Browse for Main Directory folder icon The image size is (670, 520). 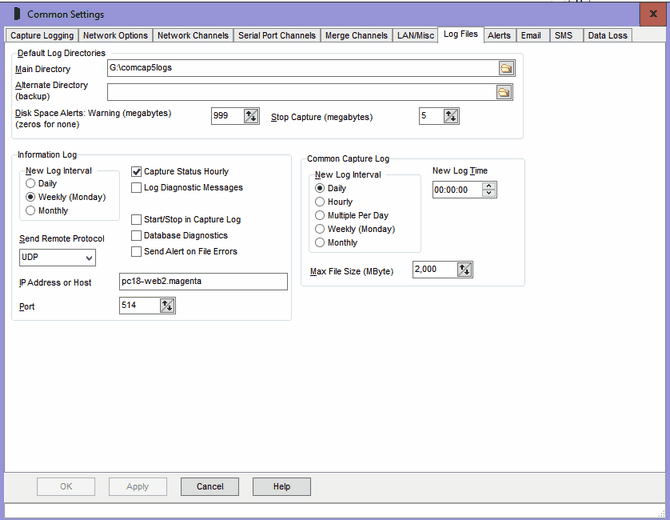coord(506,68)
